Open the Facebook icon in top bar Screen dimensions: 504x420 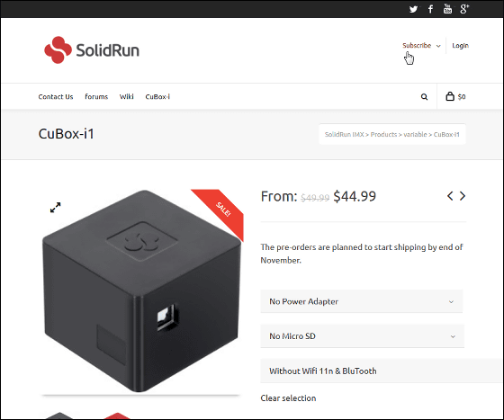tap(430, 9)
